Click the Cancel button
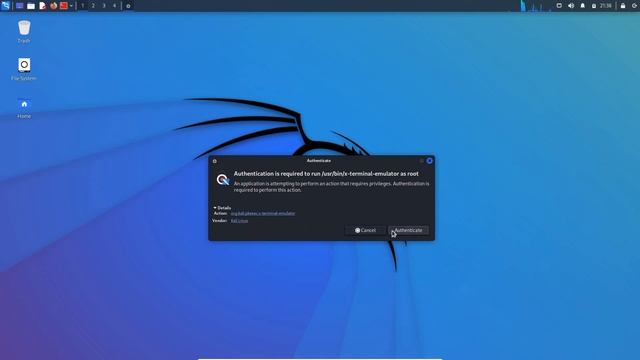The width and height of the screenshot is (640, 360). pos(365,230)
